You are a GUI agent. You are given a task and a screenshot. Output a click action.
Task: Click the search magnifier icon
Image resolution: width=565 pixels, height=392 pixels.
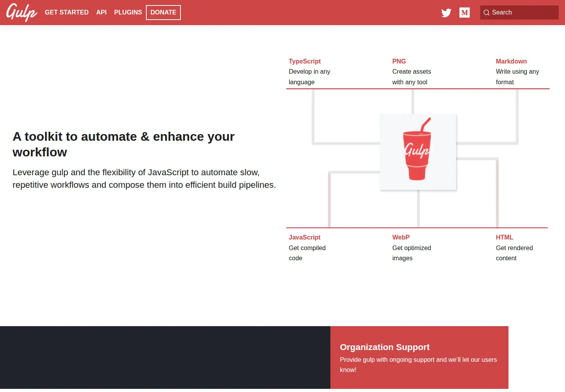click(x=487, y=13)
